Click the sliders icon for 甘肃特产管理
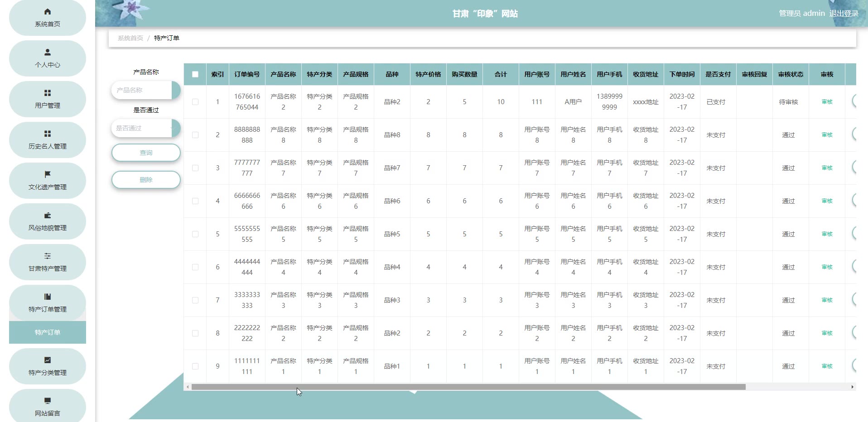This screenshot has width=868, height=422. (48, 256)
